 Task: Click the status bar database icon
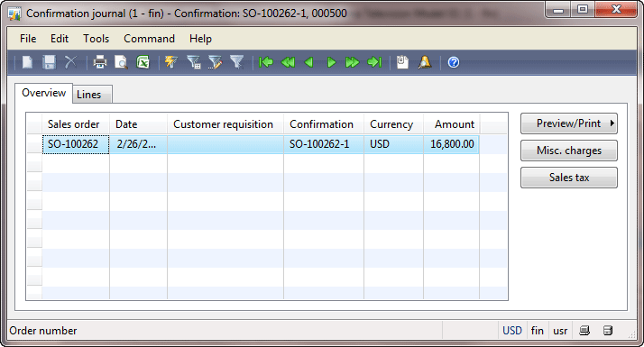pos(608,331)
